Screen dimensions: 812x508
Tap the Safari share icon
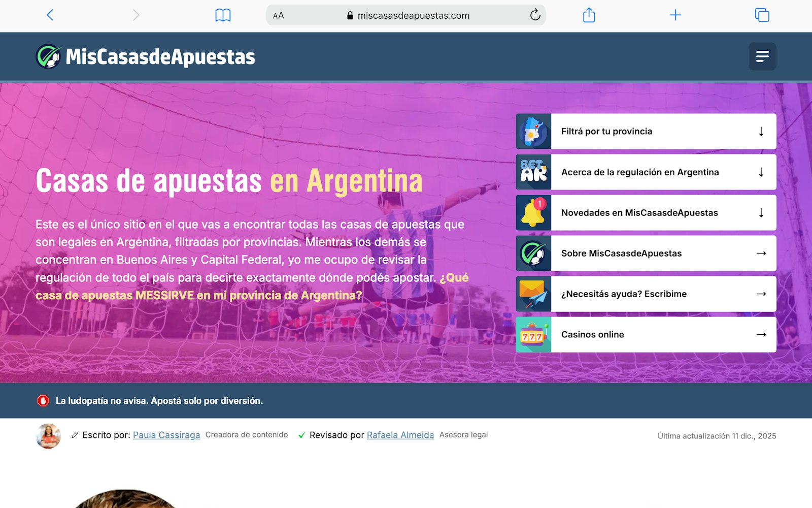(x=589, y=15)
